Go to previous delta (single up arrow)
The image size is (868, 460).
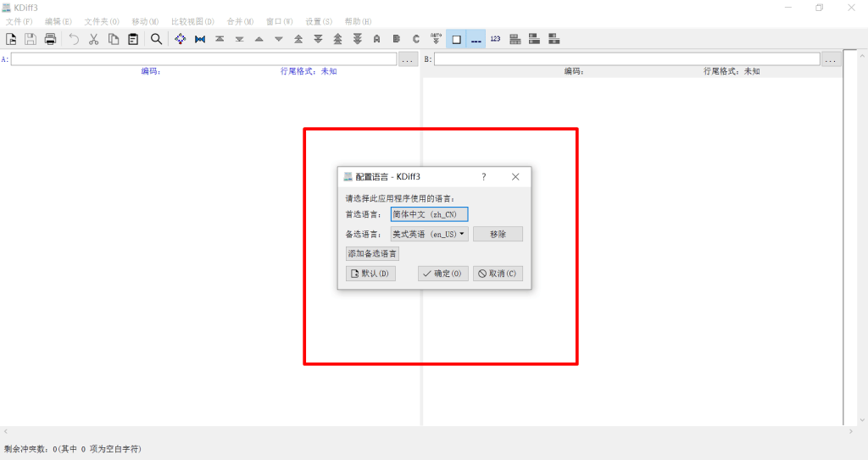pyautogui.click(x=259, y=39)
